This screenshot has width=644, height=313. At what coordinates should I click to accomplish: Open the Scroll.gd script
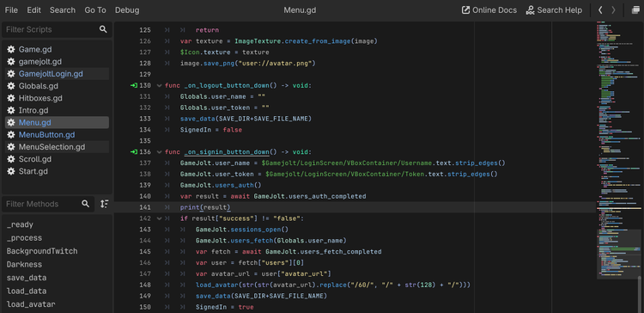pos(57,159)
